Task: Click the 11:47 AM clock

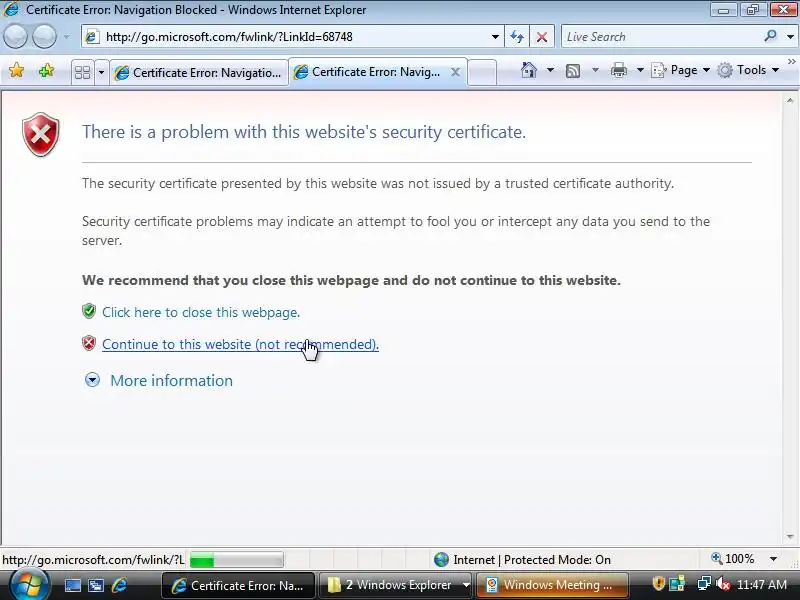Action: (762, 585)
